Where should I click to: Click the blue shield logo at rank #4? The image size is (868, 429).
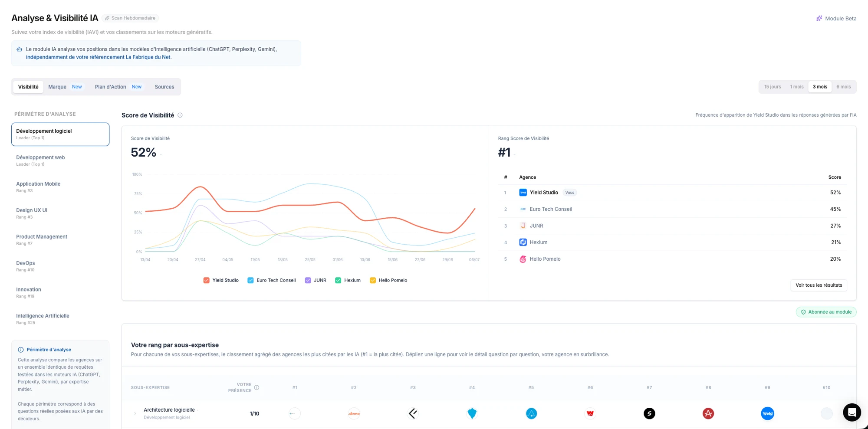pyautogui.click(x=472, y=413)
